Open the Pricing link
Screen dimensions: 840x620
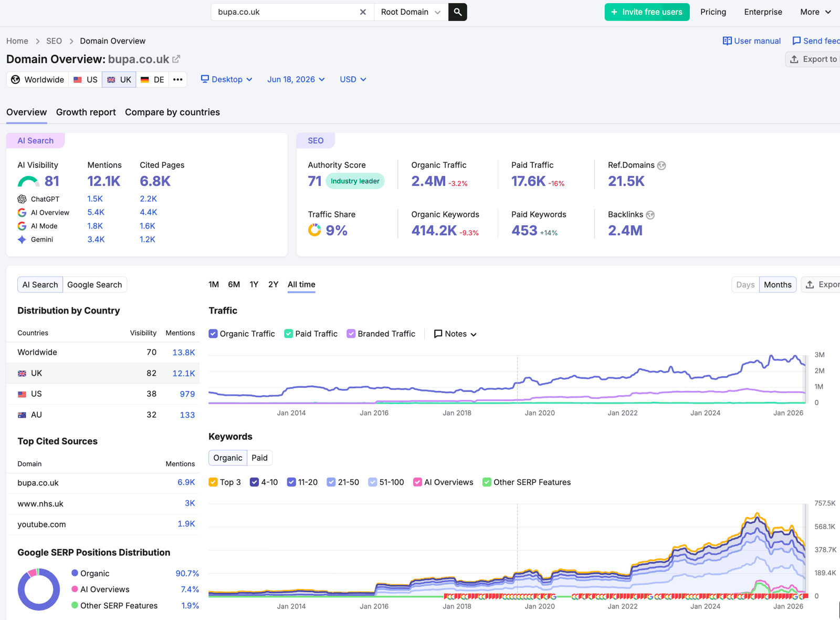pos(713,12)
